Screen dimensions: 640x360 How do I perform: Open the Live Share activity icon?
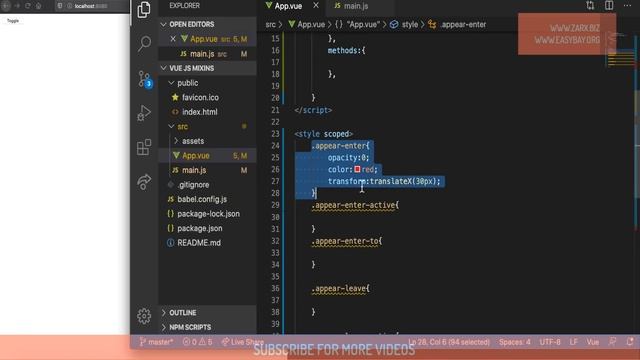144,182
